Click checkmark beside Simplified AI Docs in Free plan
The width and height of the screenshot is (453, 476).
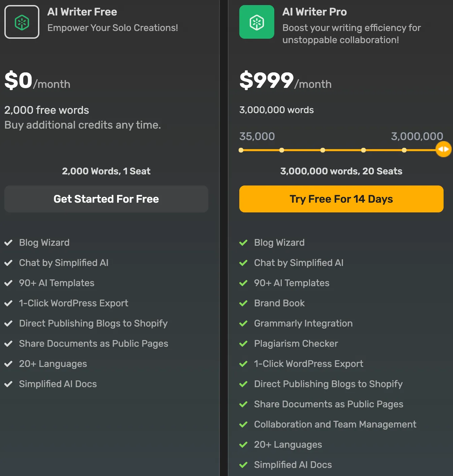coord(8,384)
